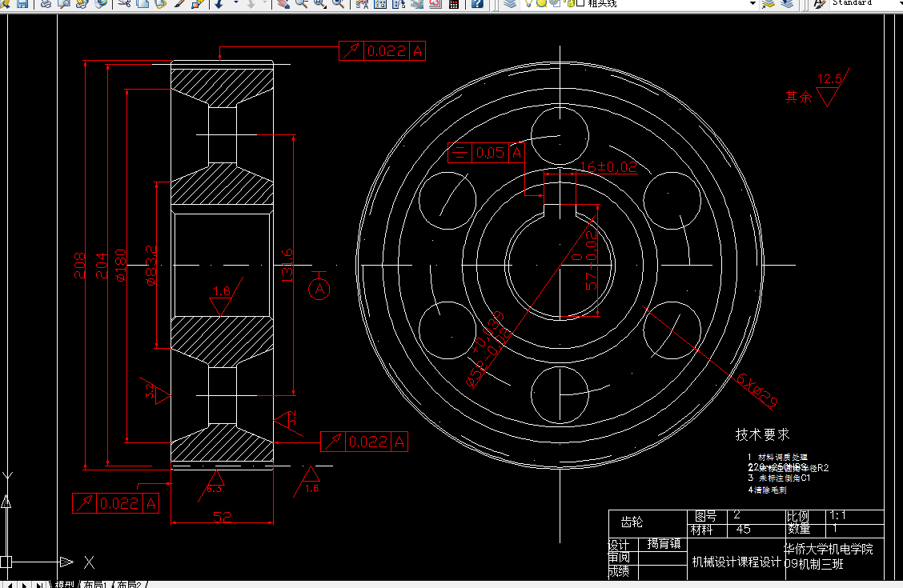This screenshot has height=588, width=903.
Task: Select the Zoom Window tool
Action: tap(319, 3)
